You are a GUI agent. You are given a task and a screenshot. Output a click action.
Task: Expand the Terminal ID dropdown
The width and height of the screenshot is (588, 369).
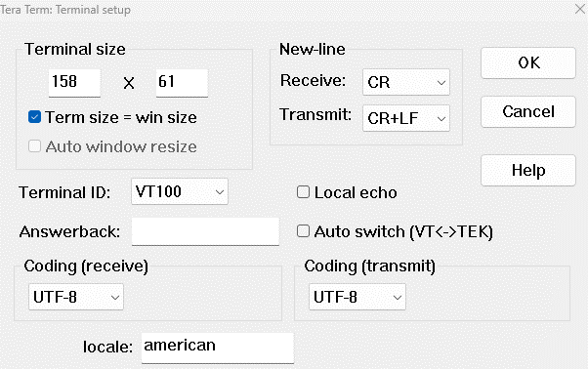(x=180, y=191)
